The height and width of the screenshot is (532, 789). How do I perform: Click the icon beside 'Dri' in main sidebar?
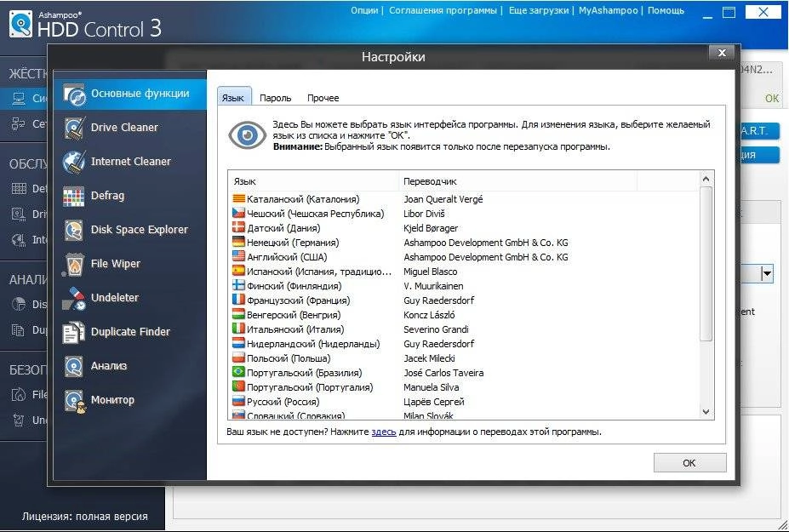19,214
